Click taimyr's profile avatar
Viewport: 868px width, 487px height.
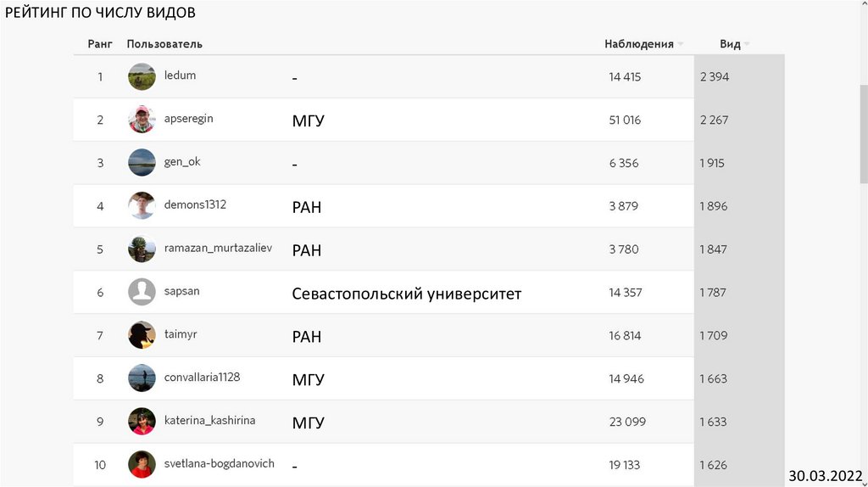click(142, 335)
